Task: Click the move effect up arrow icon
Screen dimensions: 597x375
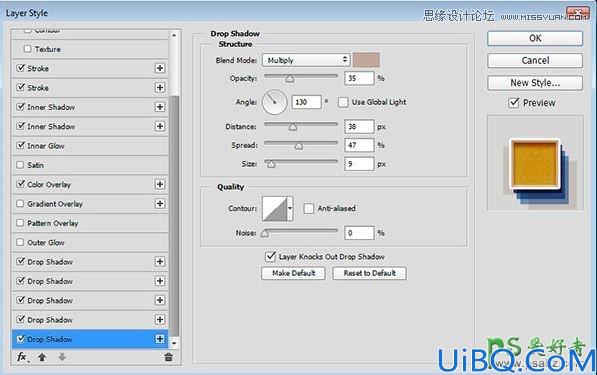Action: [42, 357]
